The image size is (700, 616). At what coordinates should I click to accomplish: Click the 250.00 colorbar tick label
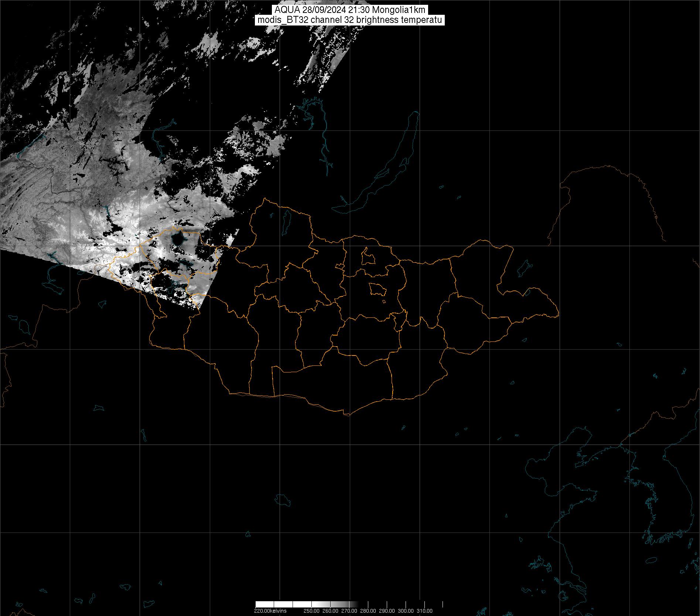pyautogui.click(x=311, y=611)
